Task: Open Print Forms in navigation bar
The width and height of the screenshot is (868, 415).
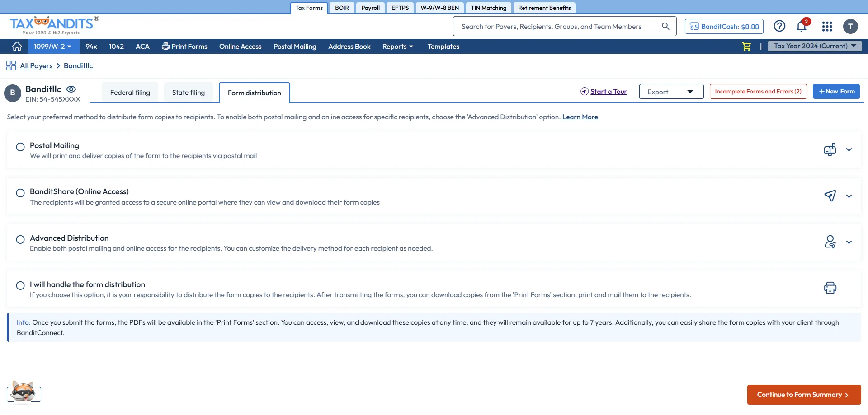Action: click(184, 47)
